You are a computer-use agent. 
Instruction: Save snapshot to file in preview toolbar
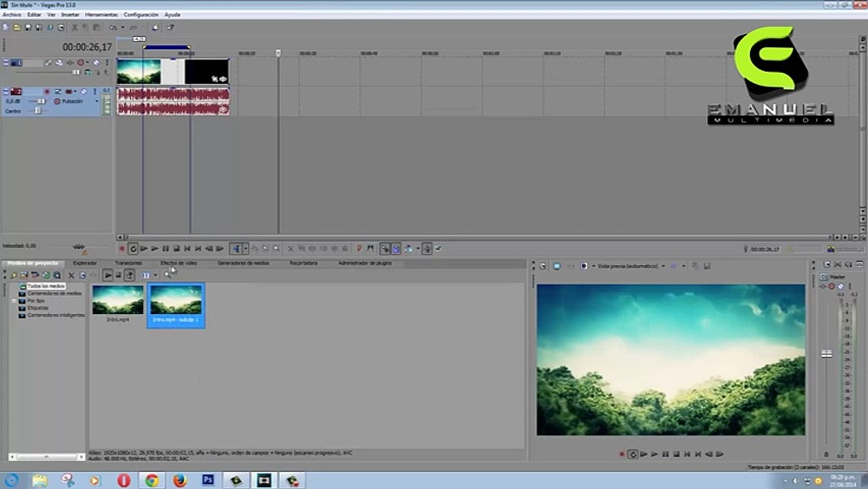[707, 266]
